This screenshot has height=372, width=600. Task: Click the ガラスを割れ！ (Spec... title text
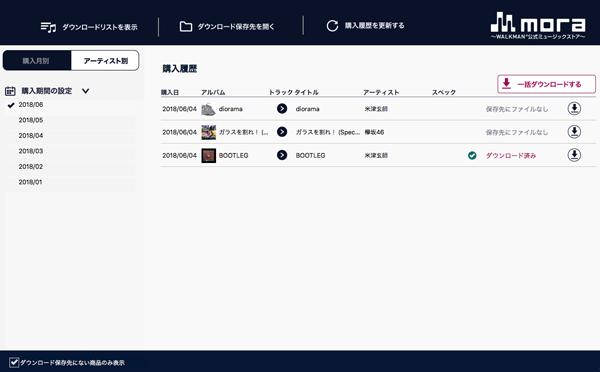click(x=328, y=132)
